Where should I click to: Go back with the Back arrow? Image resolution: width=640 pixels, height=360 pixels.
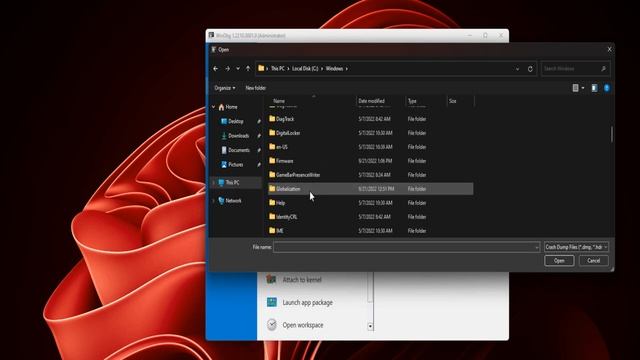(x=216, y=69)
